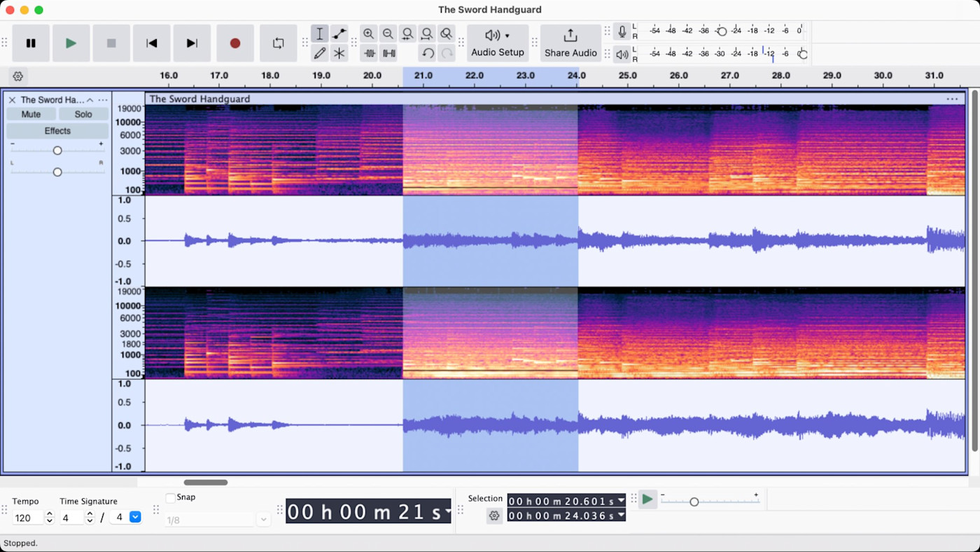Collapse the track using the chevron
Image resolution: width=980 pixels, height=552 pixels.
coord(90,100)
